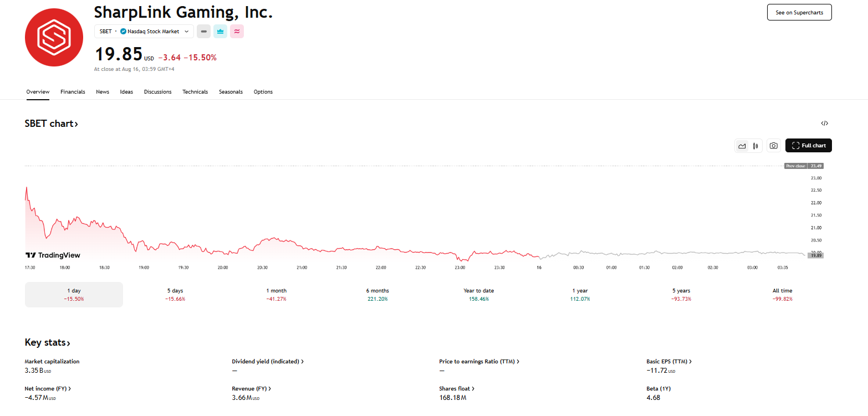Expand Basic EPS (TTM) details

669,361
